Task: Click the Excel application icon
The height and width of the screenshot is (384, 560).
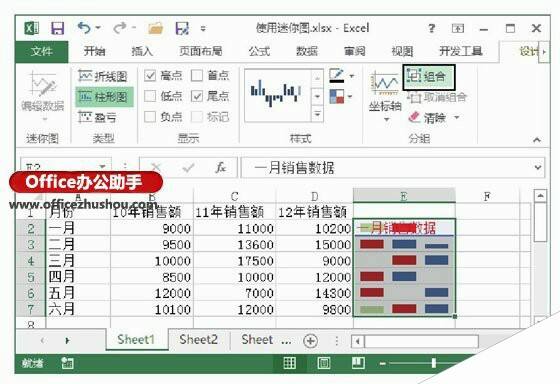Action: [31, 28]
